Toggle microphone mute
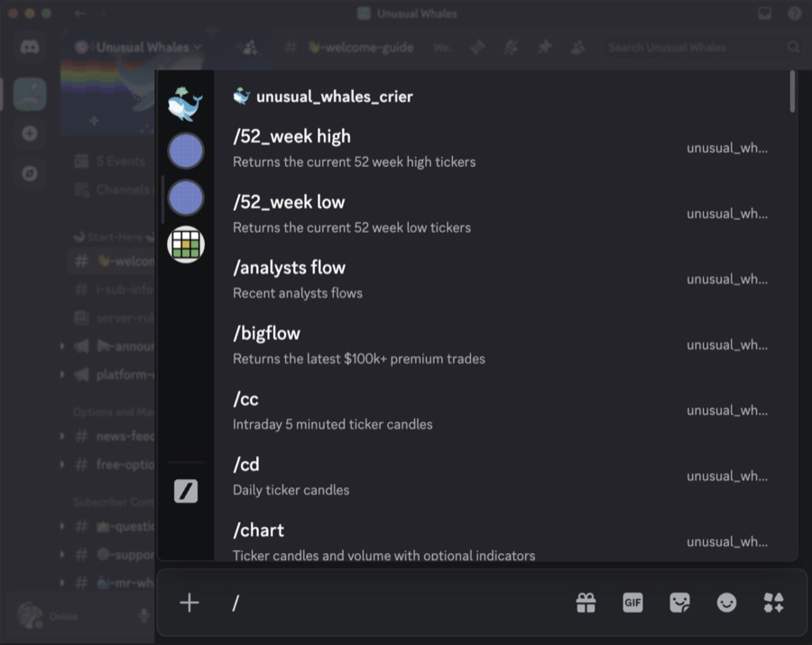The width and height of the screenshot is (812, 645). [x=144, y=615]
